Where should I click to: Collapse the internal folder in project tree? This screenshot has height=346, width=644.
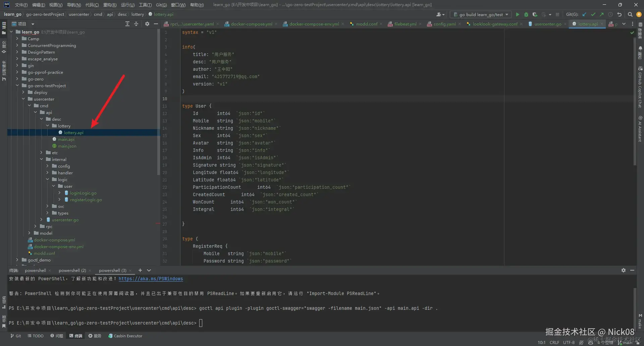(42, 159)
